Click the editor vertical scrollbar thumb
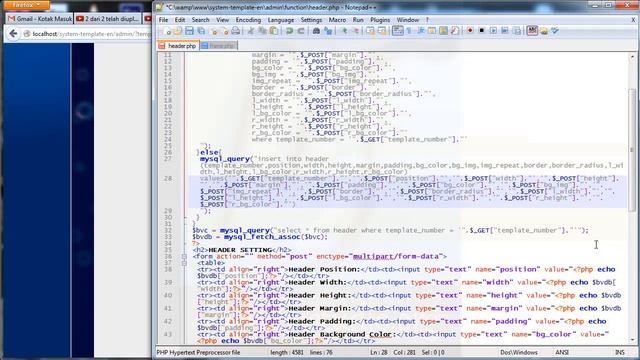This screenshot has width=640, height=360. [x=632, y=151]
